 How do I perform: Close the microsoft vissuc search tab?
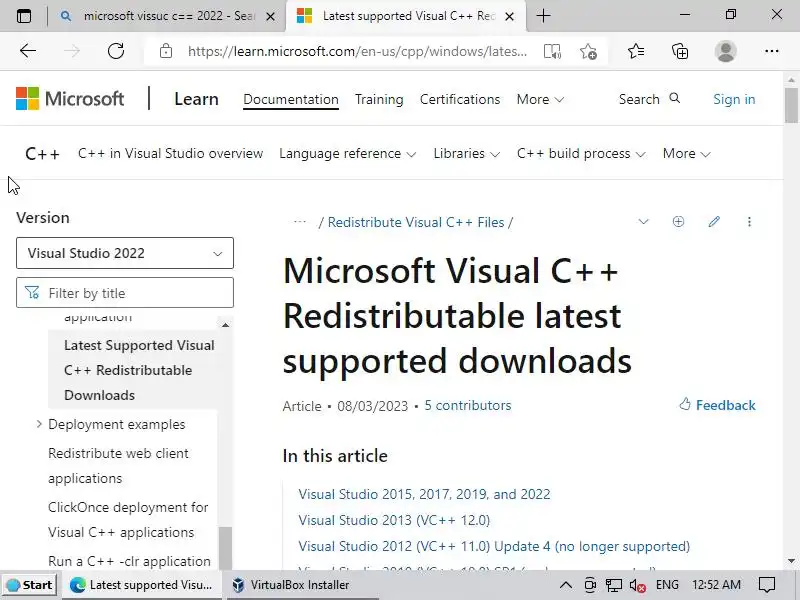tap(271, 16)
